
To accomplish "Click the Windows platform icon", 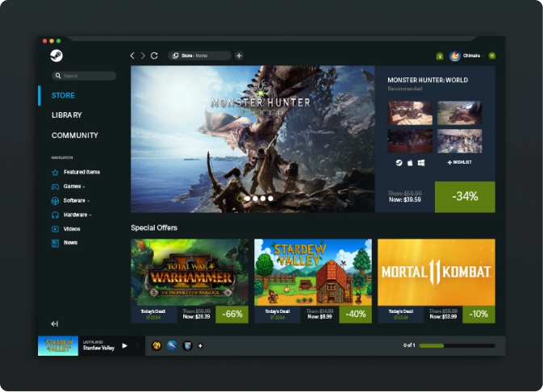I will tap(421, 163).
